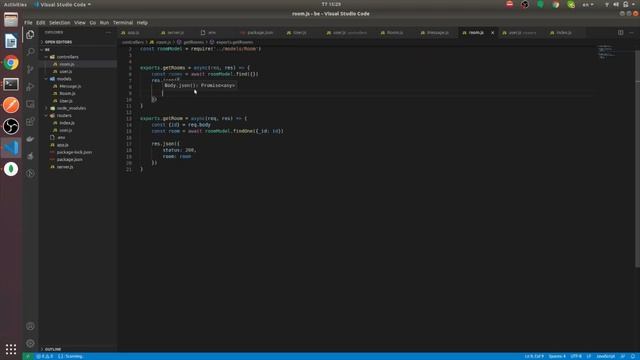Switch to the index.js tab
Screen dimensions: 640x360
tap(563, 33)
